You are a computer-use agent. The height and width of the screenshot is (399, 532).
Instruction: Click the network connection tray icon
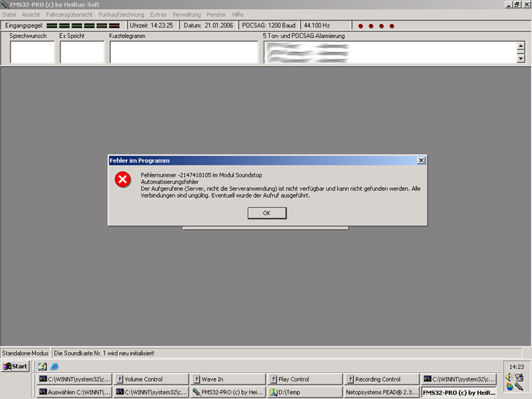(519, 377)
